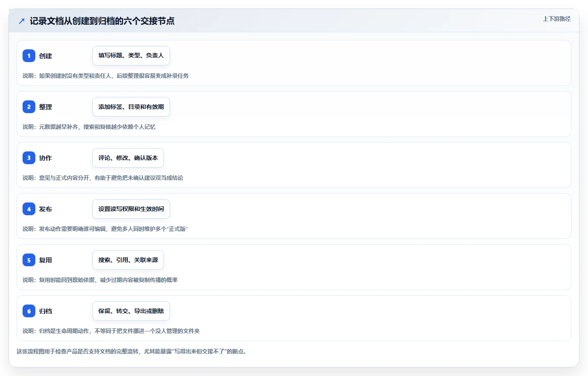Image resolution: width=588 pixels, height=376 pixels.
Task: Click the 保留、转交、导出或删除 box
Action: 131,311
